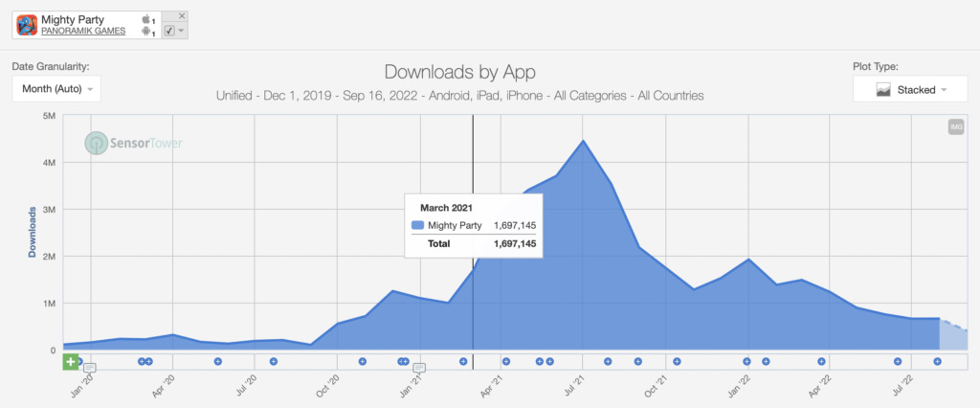The width and height of the screenshot is (980, 408).
Task: Open the comment bubble at Jan '20
Action: point(89,368)
